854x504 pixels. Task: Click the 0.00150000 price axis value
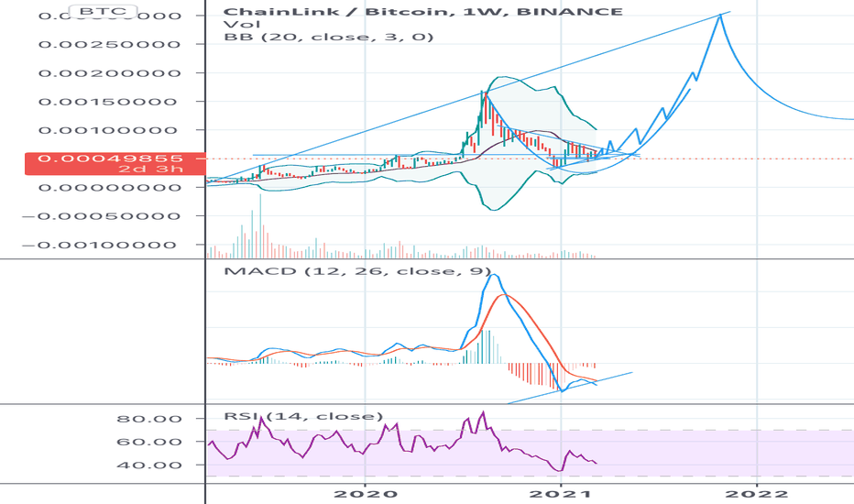click(108, 102)
